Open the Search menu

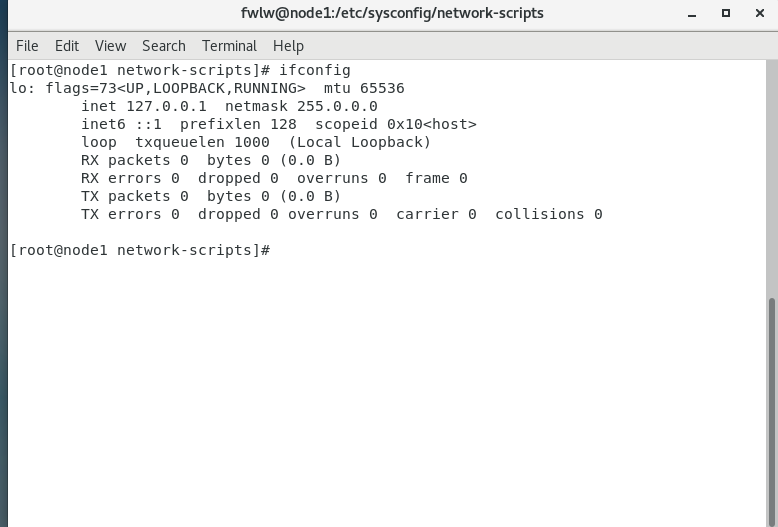pyautogui.click(x=164, y=46)
